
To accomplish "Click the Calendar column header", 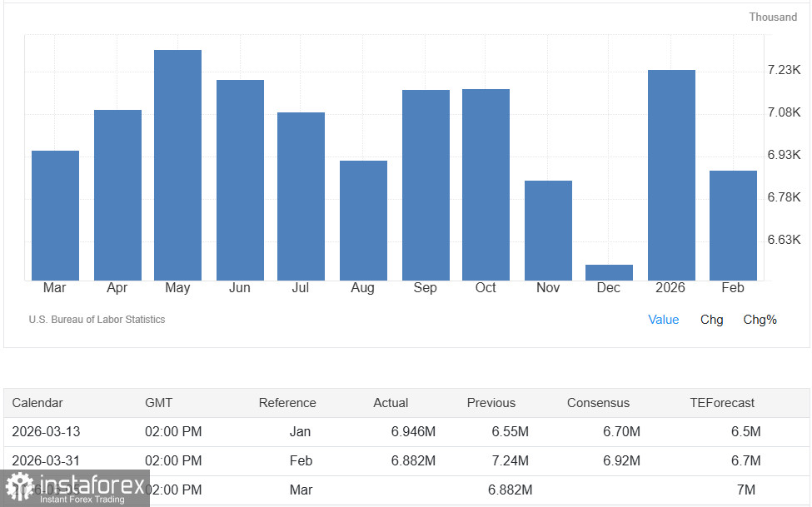I will (x=37, y=403).
